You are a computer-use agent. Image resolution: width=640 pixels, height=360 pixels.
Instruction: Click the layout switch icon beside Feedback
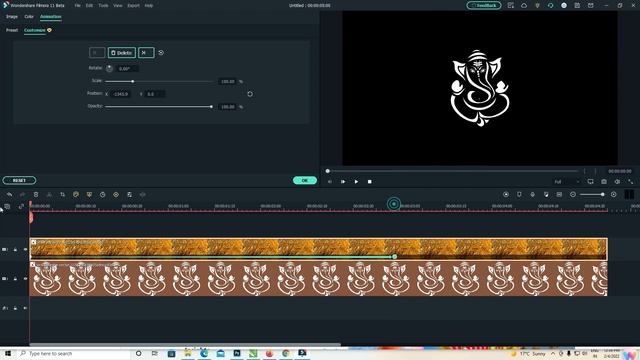(511, 6)
